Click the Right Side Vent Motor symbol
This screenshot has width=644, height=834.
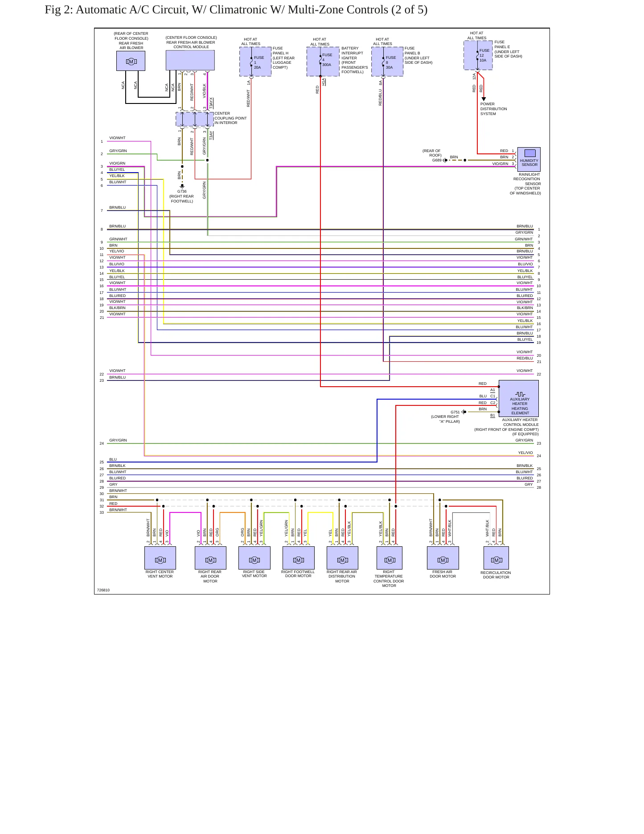254,558
